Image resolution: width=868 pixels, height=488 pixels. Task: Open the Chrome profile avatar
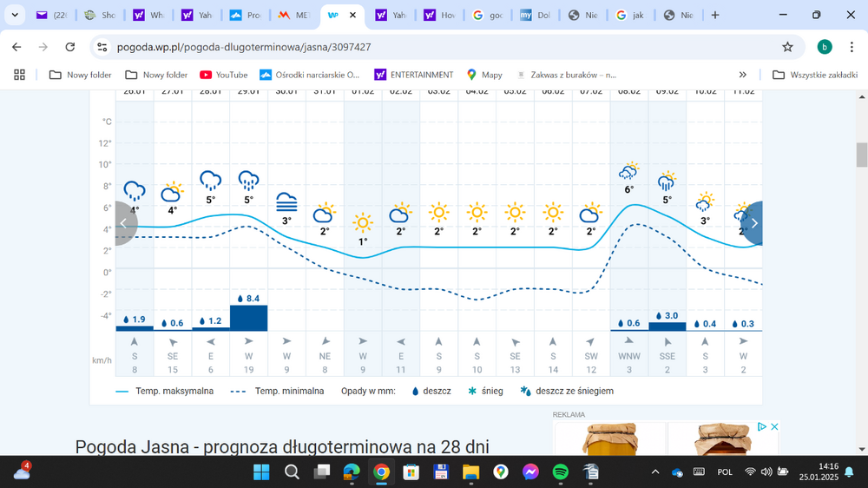(824, 47)
